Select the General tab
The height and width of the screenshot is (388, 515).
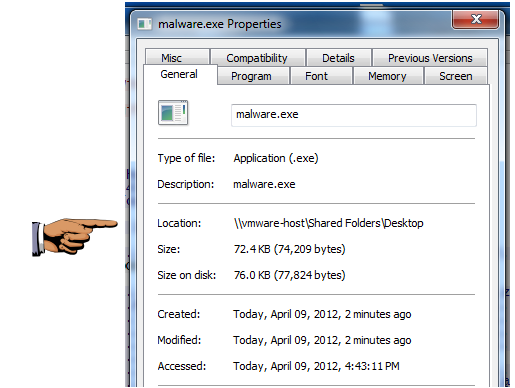coord(180,74)
